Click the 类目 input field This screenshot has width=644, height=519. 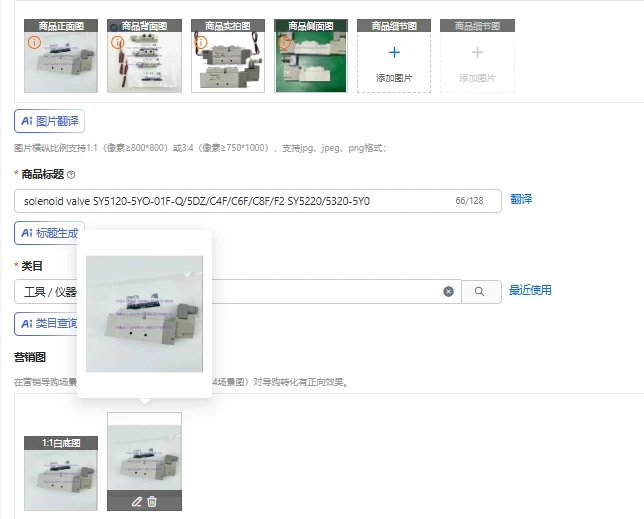(237, 292)
